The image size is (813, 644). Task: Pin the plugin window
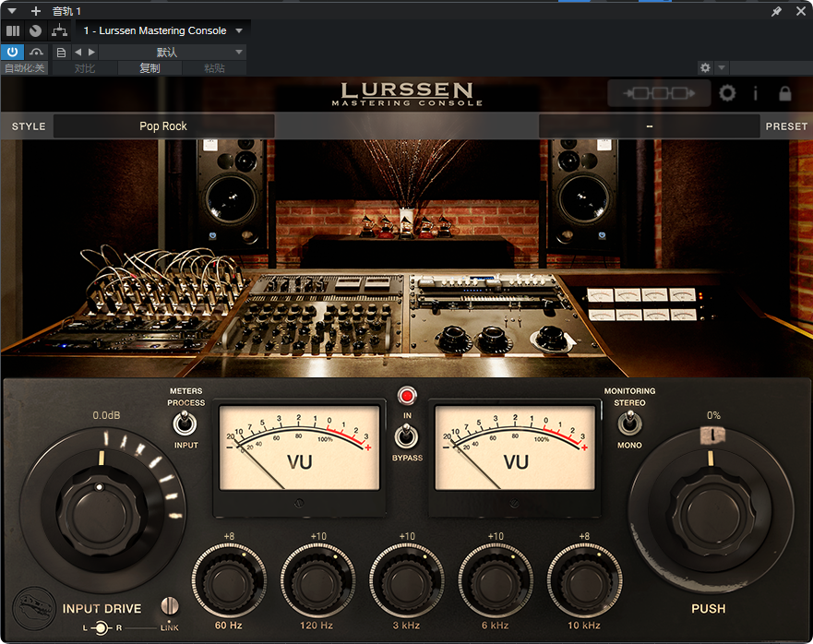pyautogui.click(x=776, y=11)
